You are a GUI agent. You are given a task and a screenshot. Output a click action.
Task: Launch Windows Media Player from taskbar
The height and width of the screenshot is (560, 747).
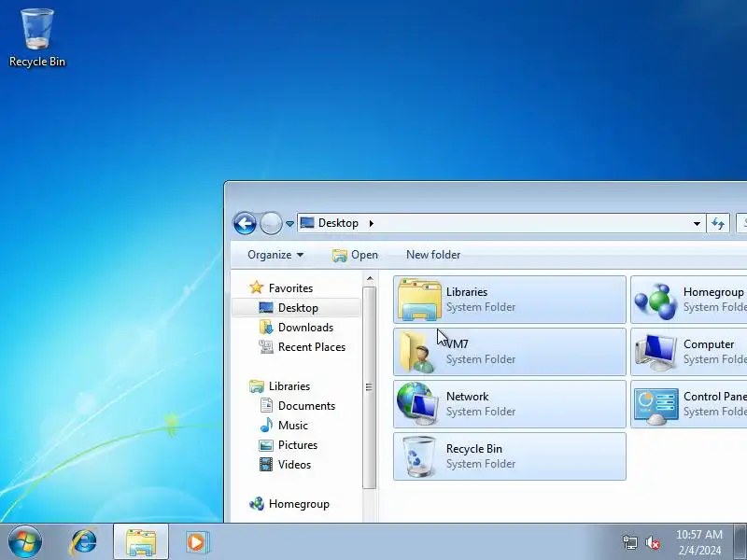[196, 542]
